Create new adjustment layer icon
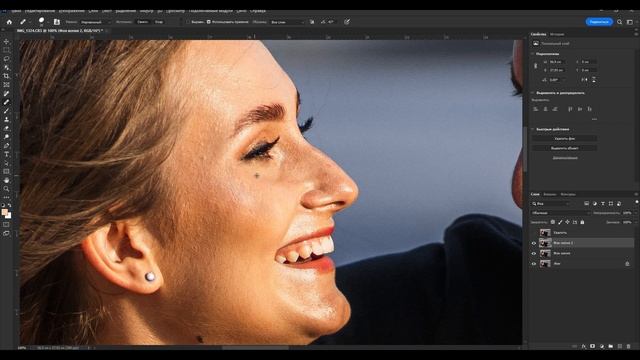 point(602,346)
